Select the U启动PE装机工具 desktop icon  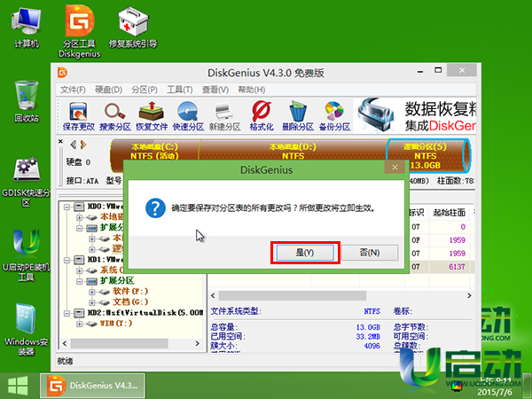pyautogui.click(x=26, y=255)
